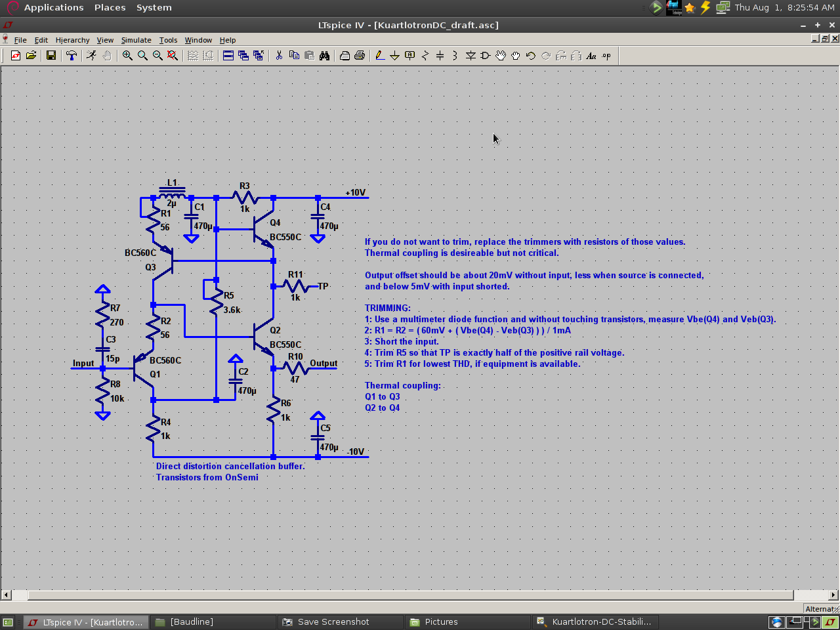Place a resistor from the toolbar

click(x=425, y=56)
